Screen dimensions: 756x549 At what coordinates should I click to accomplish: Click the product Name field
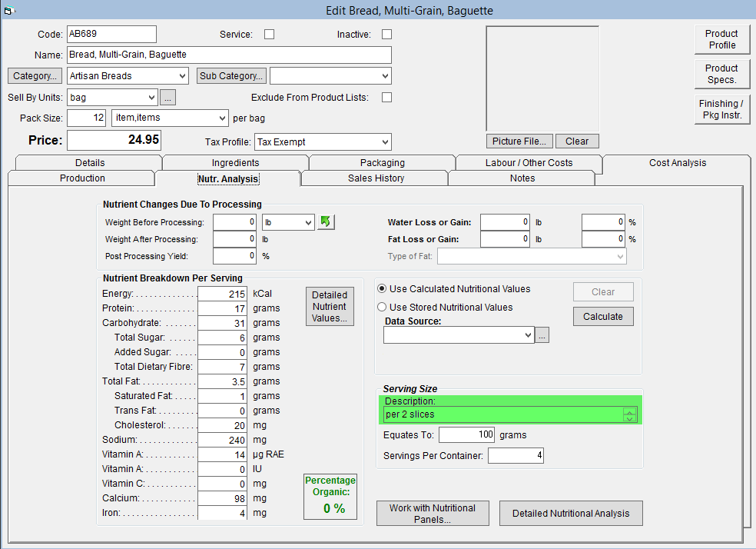tap(229, 55)
